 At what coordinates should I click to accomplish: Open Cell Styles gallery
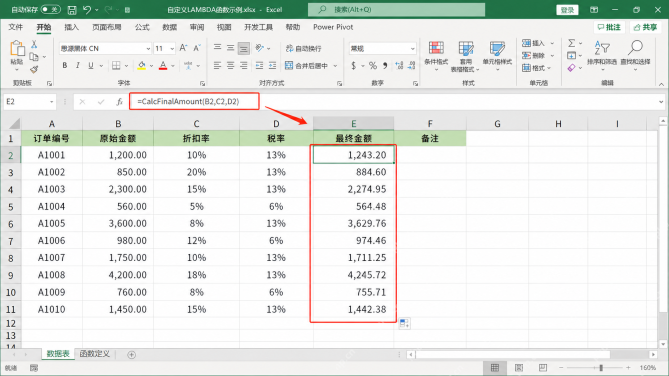(x=497, y=56)
